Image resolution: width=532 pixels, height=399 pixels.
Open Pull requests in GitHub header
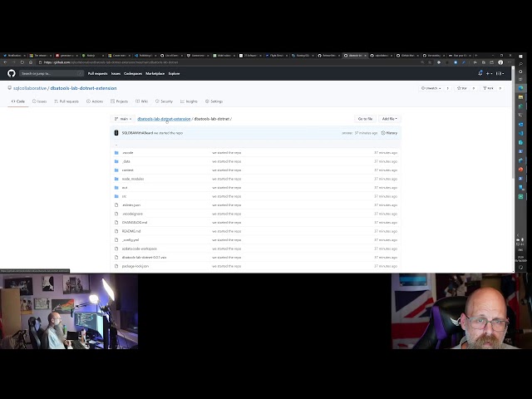[x=98, y=73]
